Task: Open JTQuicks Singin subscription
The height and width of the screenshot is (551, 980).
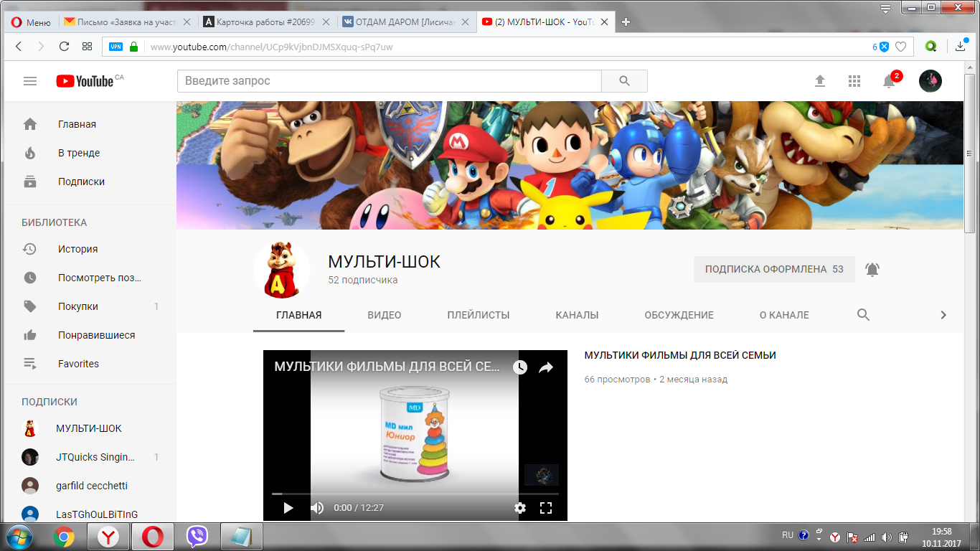Action: (x=90, y=457)
